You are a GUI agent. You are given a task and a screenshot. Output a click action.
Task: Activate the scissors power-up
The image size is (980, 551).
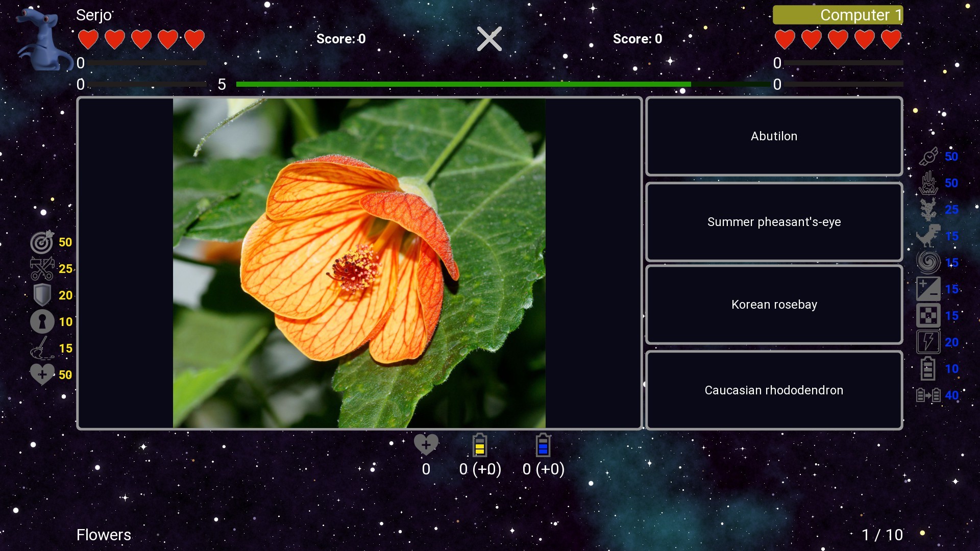click(42, 268)
